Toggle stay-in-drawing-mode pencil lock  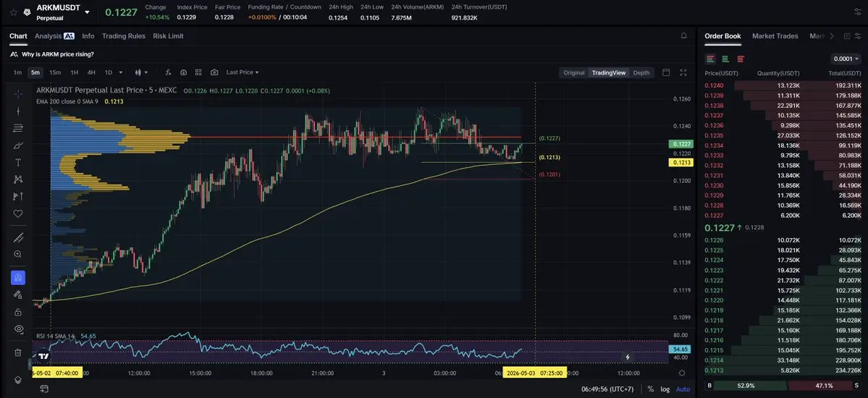point(17,295)
